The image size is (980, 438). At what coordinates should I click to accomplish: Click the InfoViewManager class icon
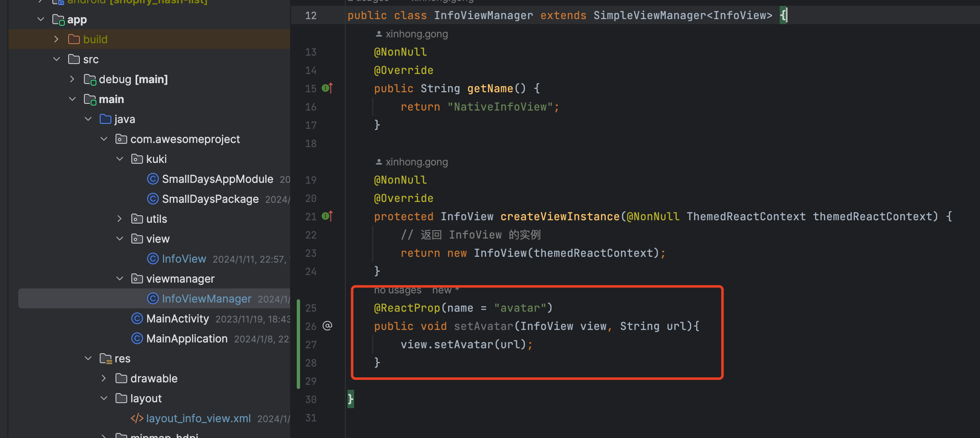[153, 298]
